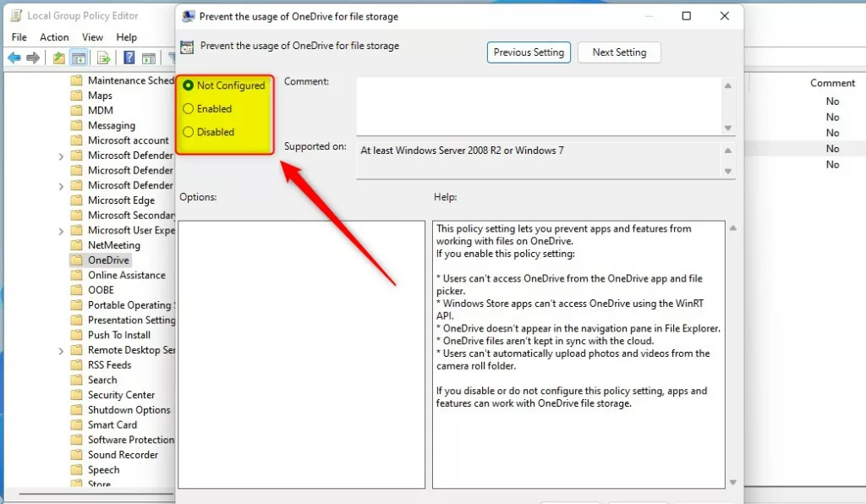This screenshot has height=504, width=866.
Task: Click the Forward arrow in the editor toolbar
Action: point(33,58)
